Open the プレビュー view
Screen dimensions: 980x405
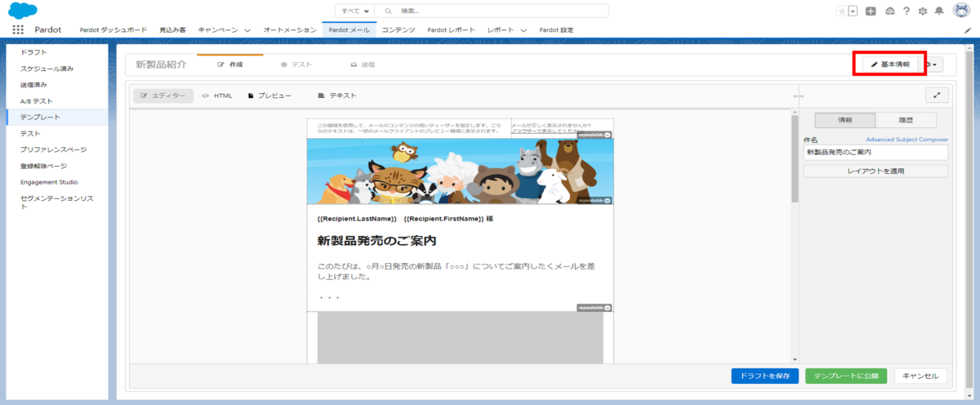click(x=269, y=96)
